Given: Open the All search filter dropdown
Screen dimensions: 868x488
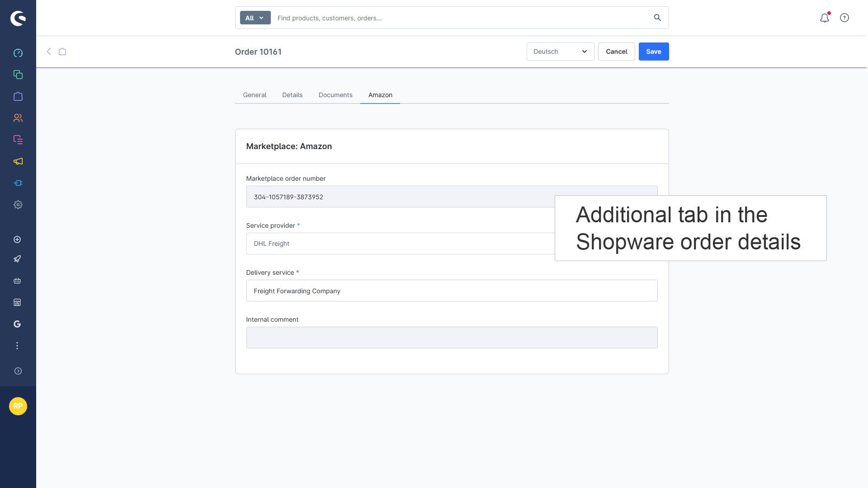Looking at the screenshot, I should click(x=255, y=18).
